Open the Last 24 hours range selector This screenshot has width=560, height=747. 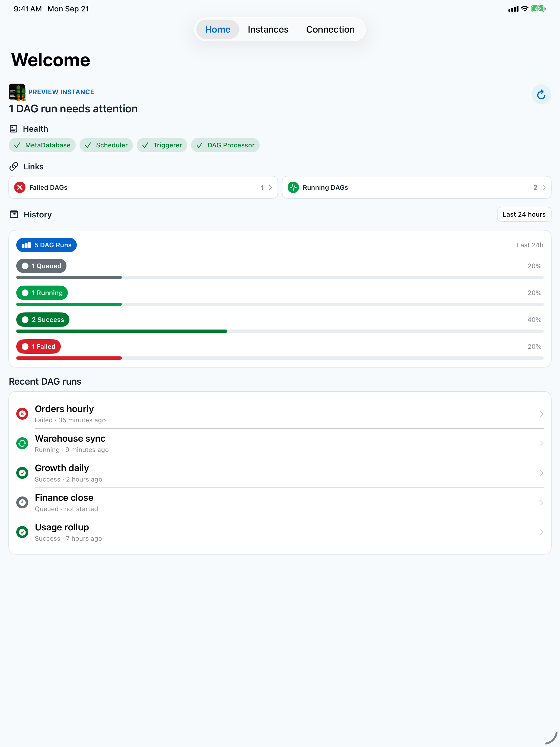[524, 214]
